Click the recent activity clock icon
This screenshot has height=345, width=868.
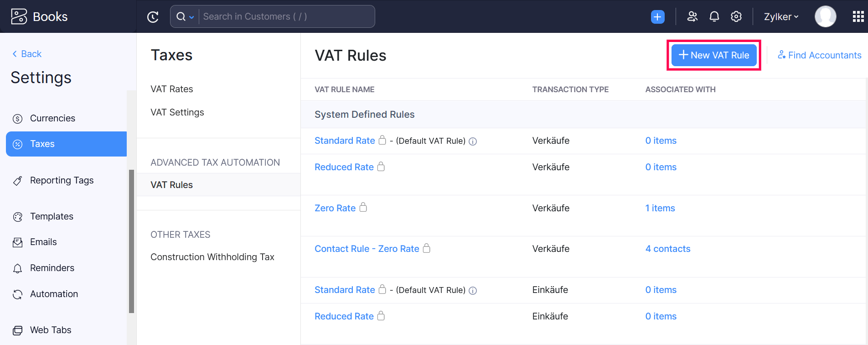(x=153, y=17)
